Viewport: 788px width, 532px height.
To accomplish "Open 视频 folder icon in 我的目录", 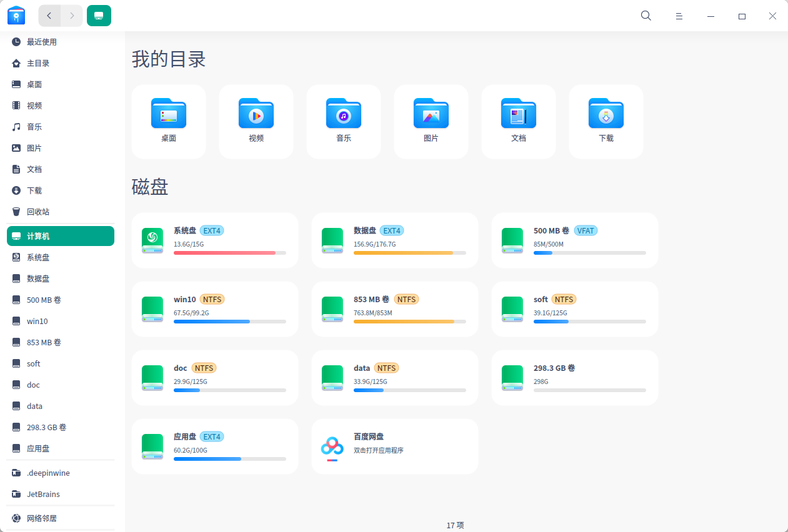I will tap(256, 113).
